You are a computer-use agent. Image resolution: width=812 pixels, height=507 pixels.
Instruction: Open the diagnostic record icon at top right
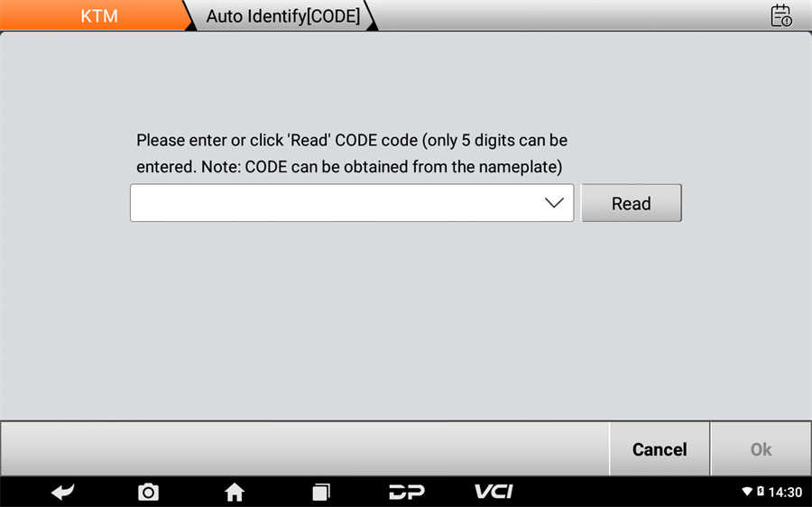coord(781,15)
